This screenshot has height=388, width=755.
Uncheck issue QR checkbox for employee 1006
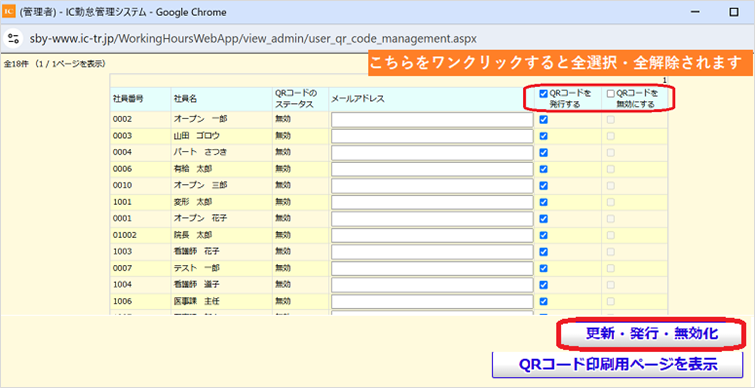coord(544,301)
